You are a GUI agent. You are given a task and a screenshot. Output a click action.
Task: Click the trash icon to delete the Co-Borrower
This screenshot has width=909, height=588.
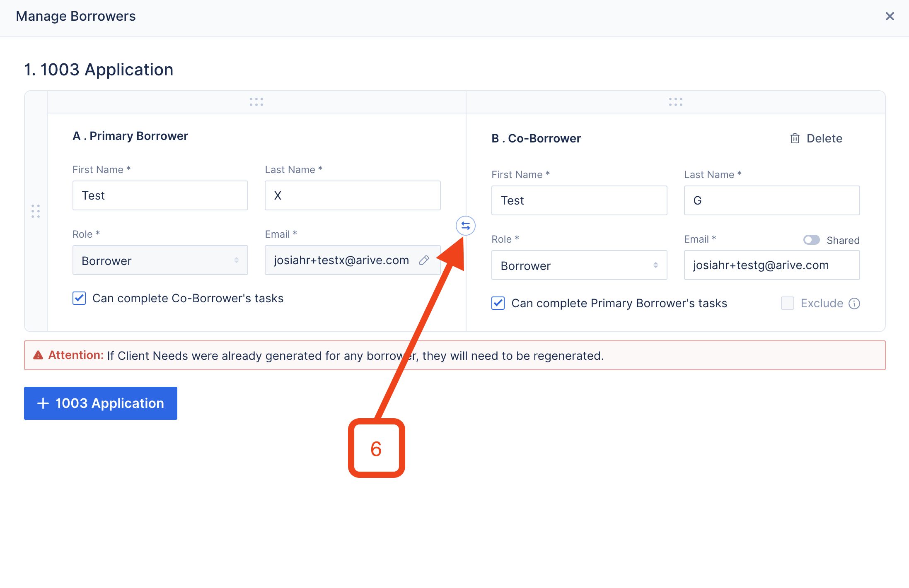pyautogui.click(x=795, y=138)
